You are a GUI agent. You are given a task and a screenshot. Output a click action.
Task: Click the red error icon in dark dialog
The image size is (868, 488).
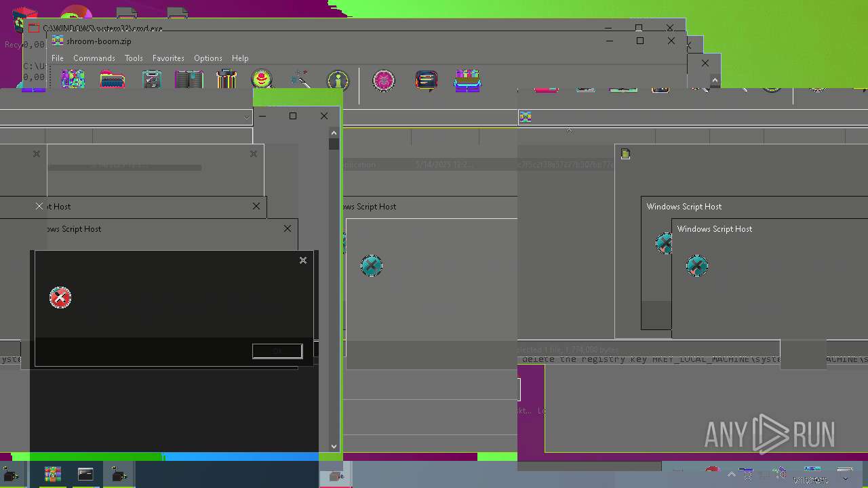[x=60, y=298]
